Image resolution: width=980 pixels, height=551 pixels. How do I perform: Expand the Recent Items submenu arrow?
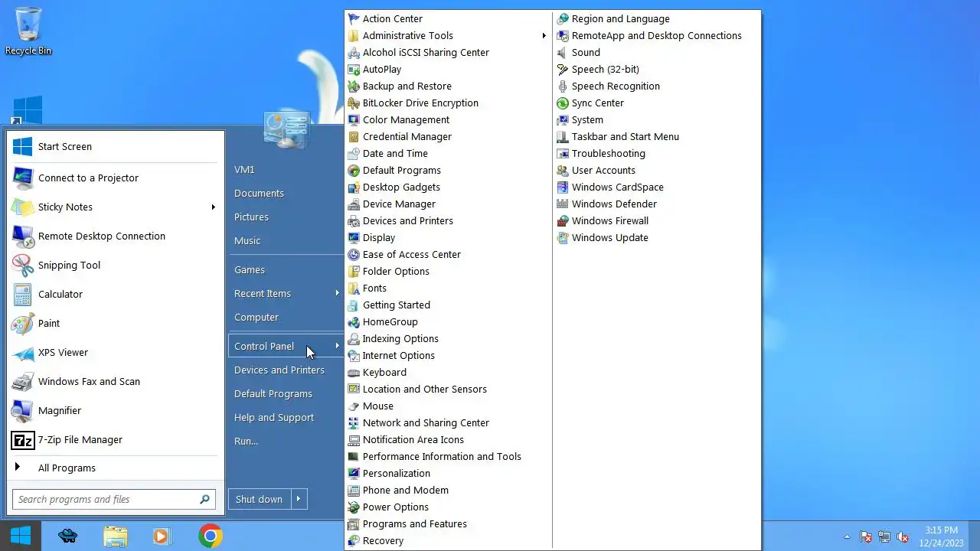(x=337, y=293)
